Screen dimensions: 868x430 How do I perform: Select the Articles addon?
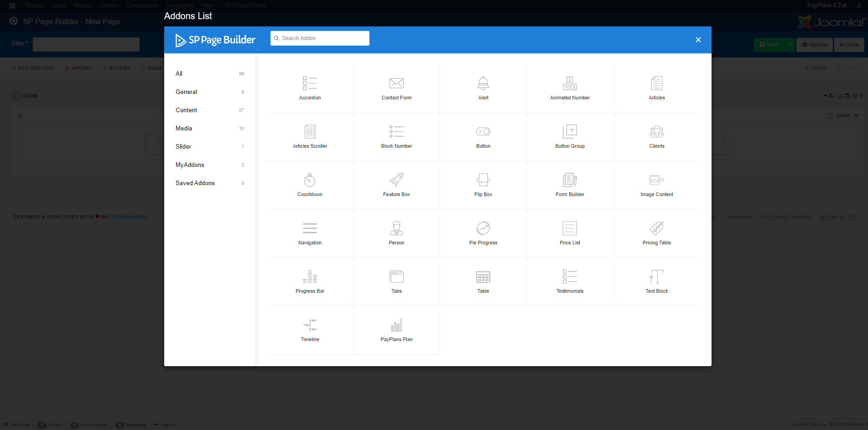pyautogui.click(x=656, y=89)
